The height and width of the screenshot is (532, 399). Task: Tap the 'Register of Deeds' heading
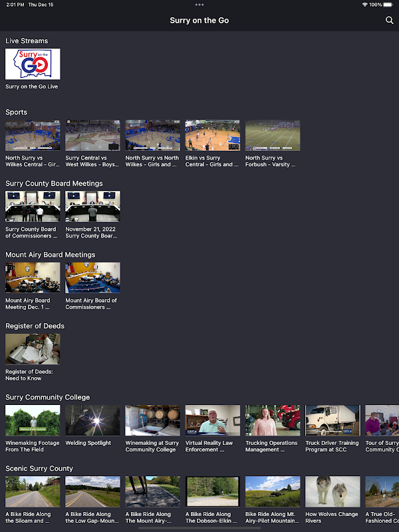pos(35,326)
